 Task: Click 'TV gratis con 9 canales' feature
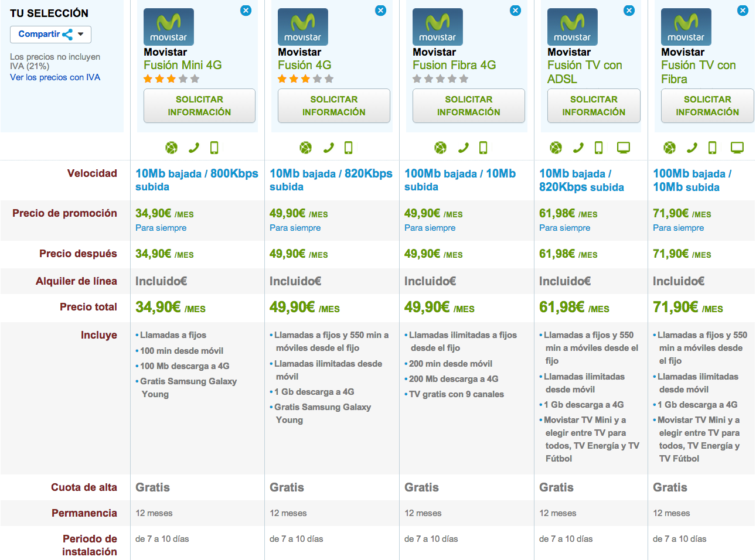[x=457, y=394]
